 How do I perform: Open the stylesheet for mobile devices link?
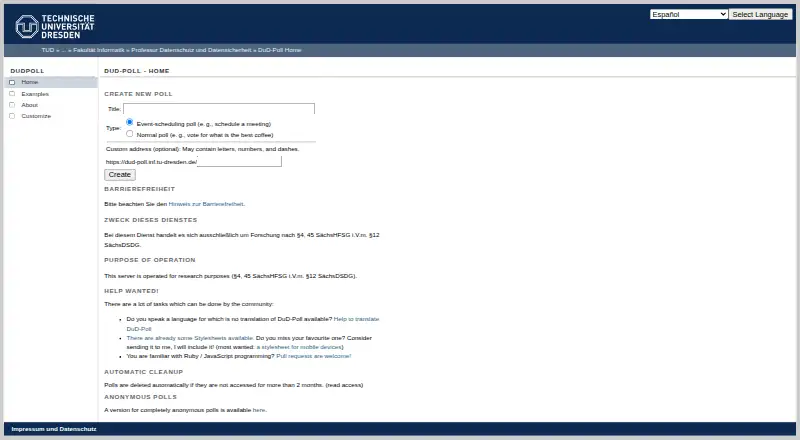(x=299, y=347)
